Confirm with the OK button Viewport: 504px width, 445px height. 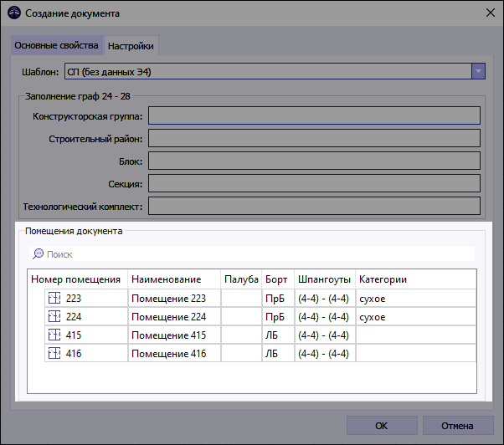tap(382, 426)
